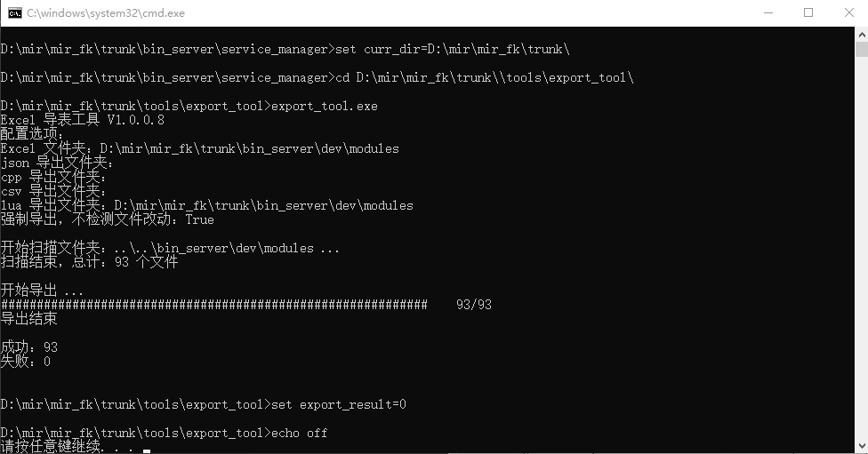Click the scrollbar up arrow
Screen dimensions: 868x454
(861, 34)
